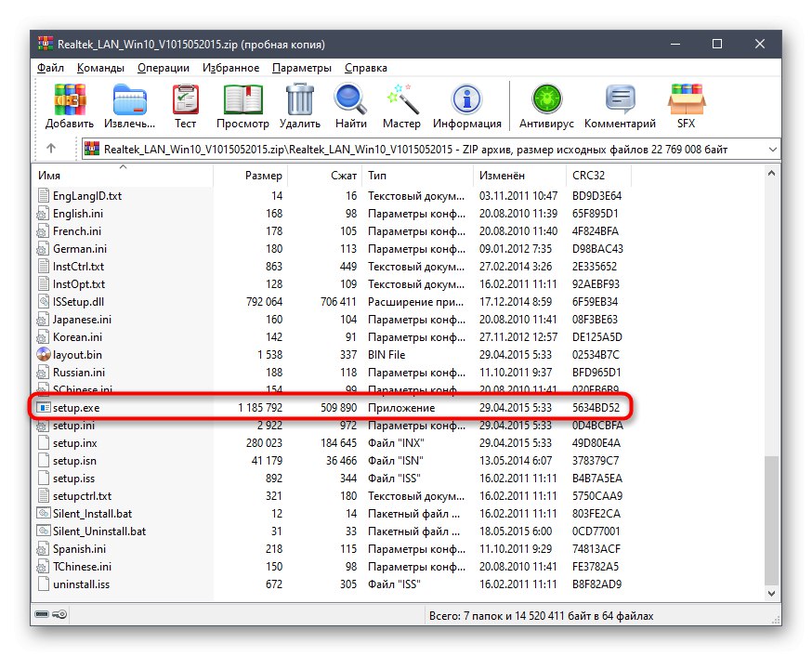Select the Spanish.ini file row
This screenshot has width=812, height=656.
(332, 549)
